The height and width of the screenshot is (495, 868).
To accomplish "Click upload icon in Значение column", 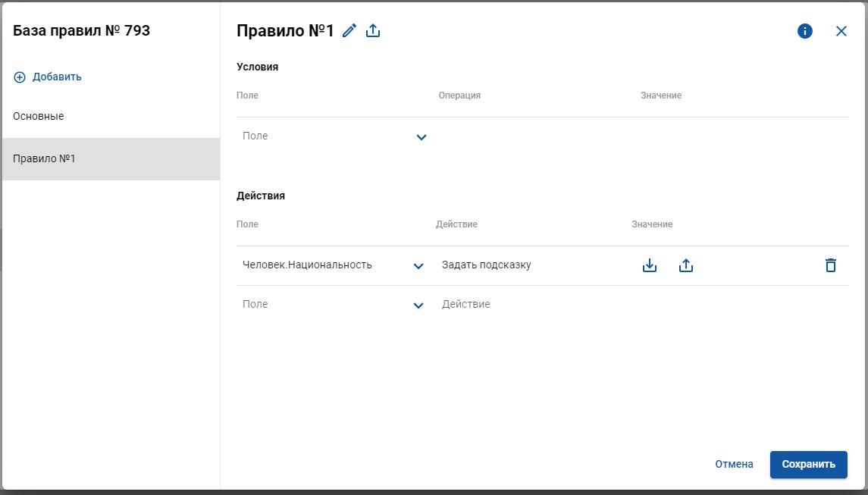I will tap(686, 266).
